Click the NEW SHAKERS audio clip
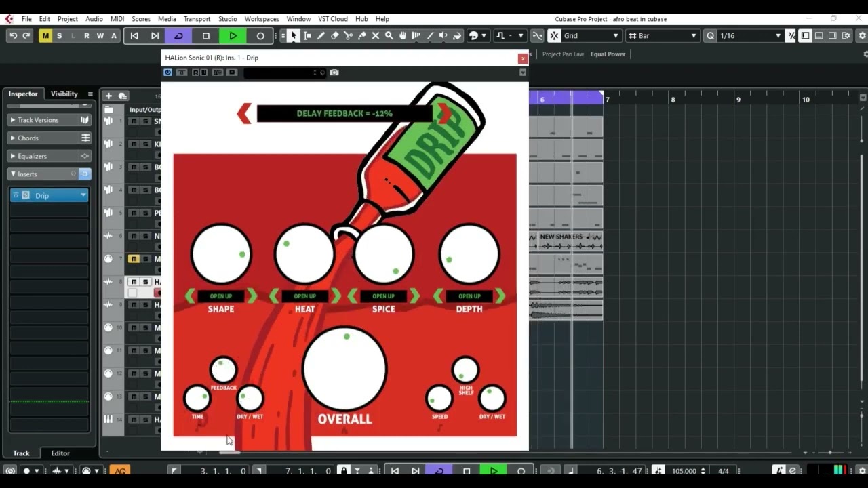The image size is (868, 488). [x=566, y=241]
